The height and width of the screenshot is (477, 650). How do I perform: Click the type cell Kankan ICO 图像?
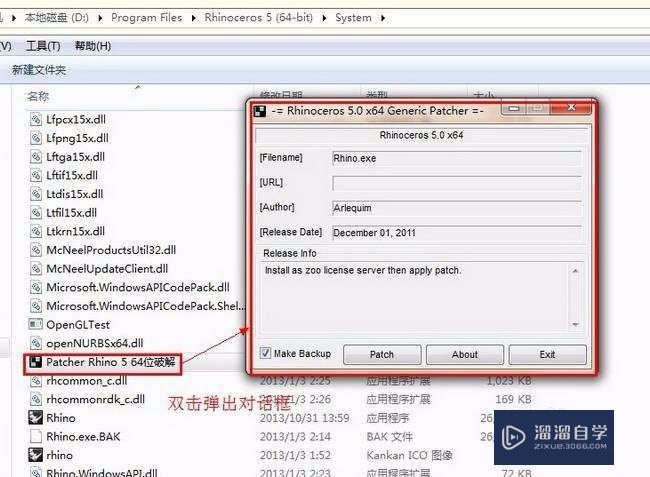[x=410, y=455]
